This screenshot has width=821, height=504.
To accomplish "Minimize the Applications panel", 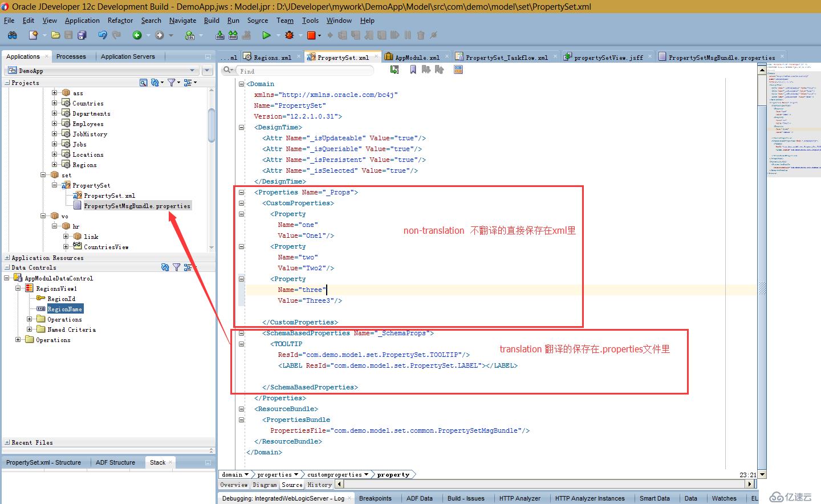I will tap(208, 56).
